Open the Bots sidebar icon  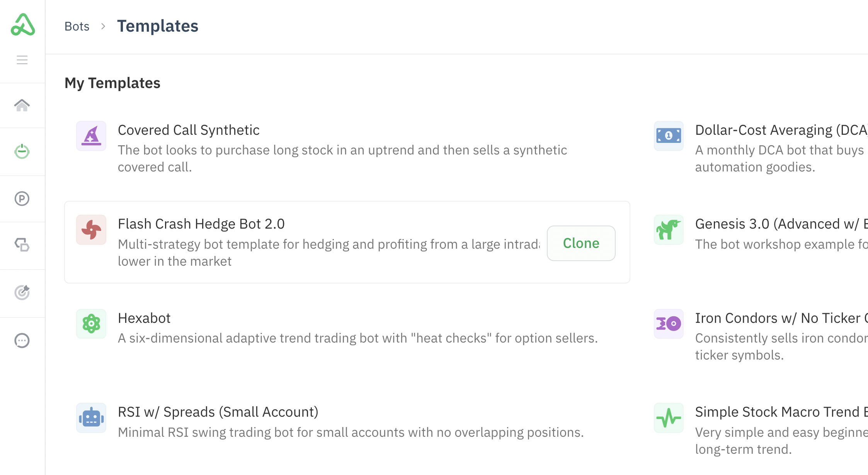[x=22, y=151]
